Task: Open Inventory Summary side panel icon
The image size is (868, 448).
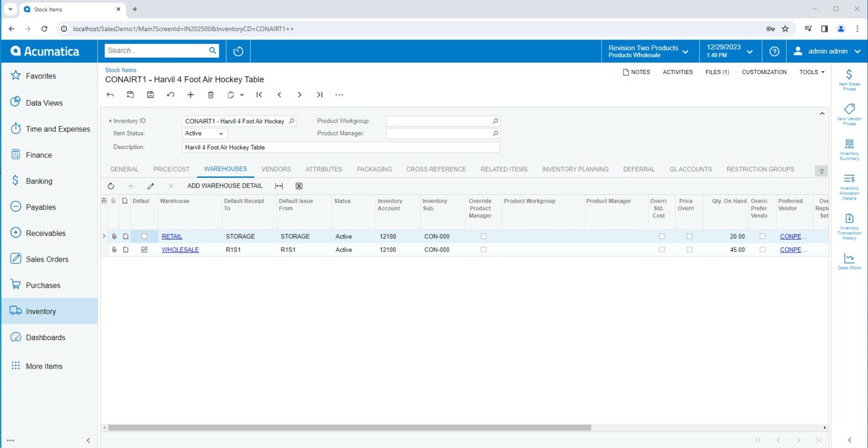Action: 849,149
